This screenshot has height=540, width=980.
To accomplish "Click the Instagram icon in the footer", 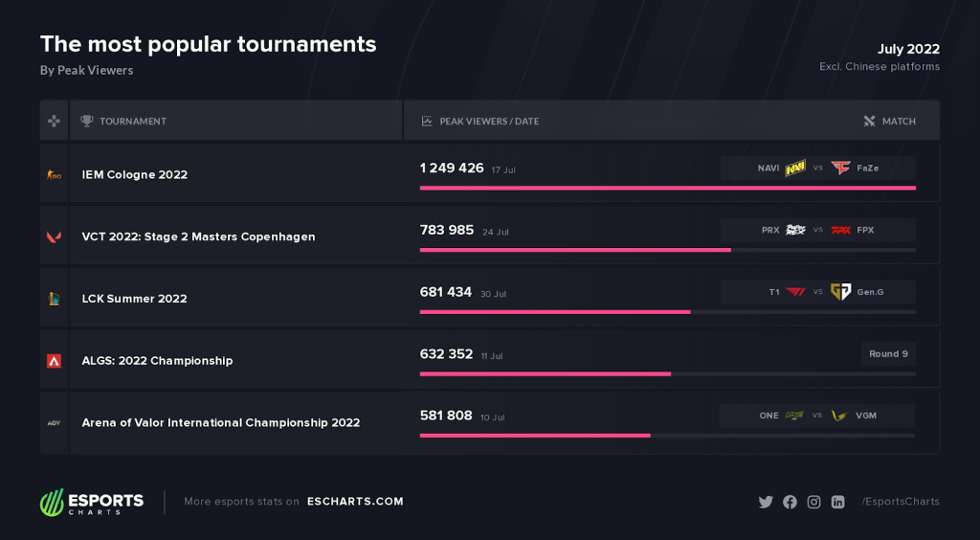I will pyautogui.click(x=813, y=502).
